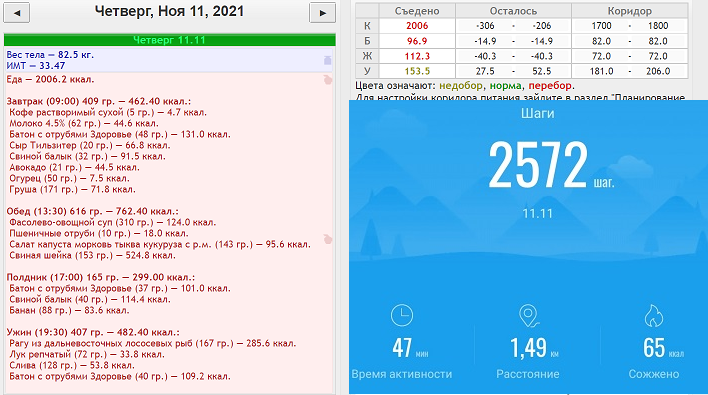708x395 pixels.
Task: Go to the next day arrow
Action: point(322,13)
